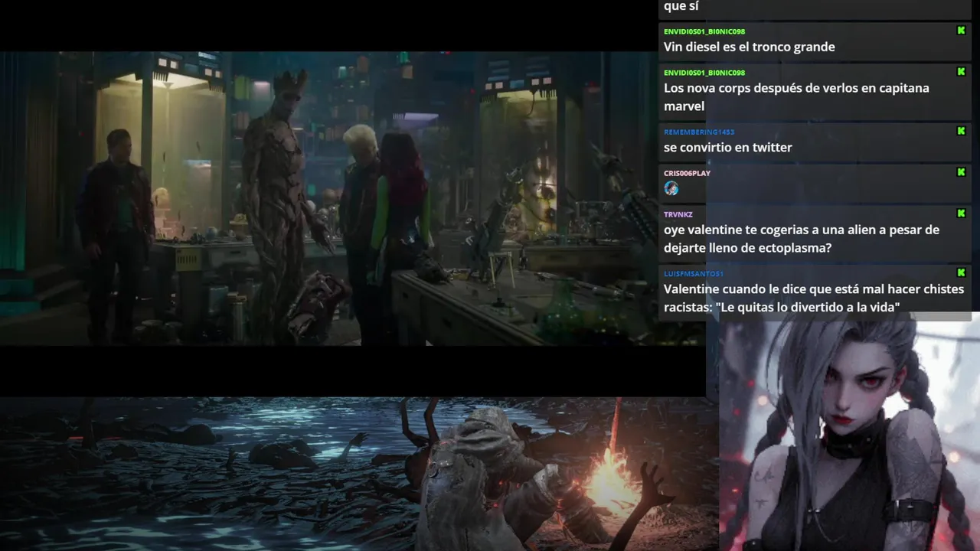980x551 pixels.
Task: Select message 'Valentine cuando le dice que está mal'
Action: tap(814, 298)
